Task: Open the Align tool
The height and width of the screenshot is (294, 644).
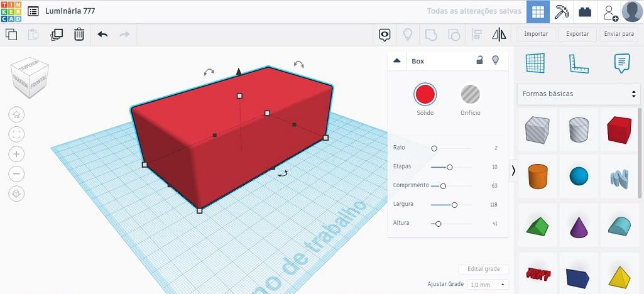Action: (x=477, y=35)
